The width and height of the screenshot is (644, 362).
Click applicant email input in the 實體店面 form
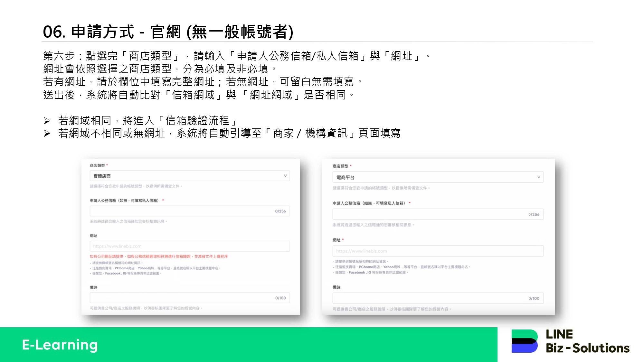coord(180,211)
